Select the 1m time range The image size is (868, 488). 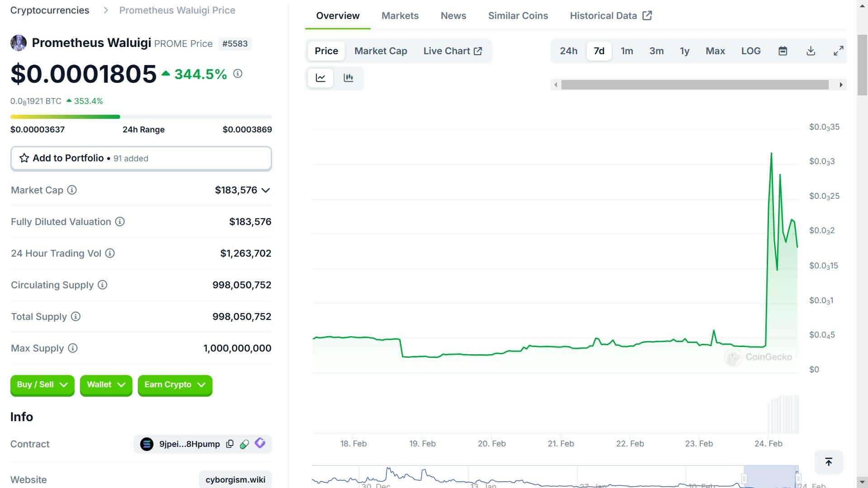627,51
